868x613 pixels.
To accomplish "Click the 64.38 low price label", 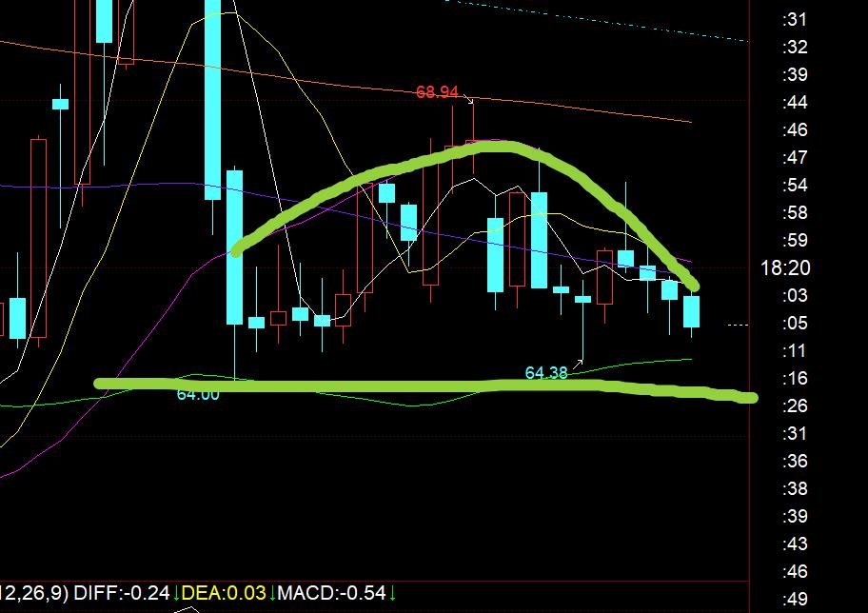I will [545, 373].
